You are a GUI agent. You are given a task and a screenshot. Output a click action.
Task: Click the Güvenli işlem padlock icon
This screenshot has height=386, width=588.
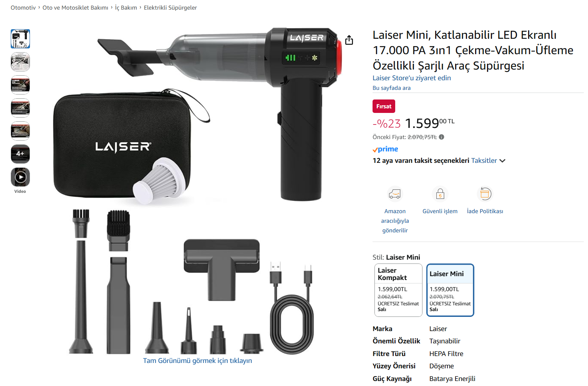pyautogui.click(x=440, y=194)
